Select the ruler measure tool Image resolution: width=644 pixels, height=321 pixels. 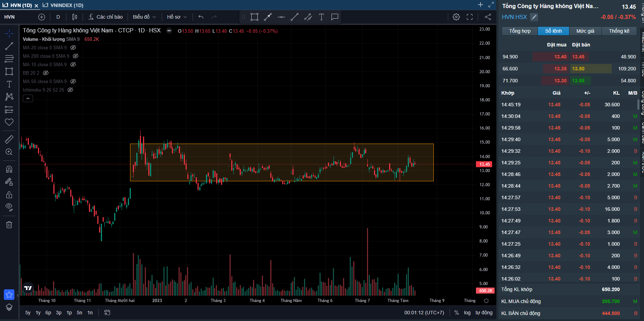(x=9, y=139)
